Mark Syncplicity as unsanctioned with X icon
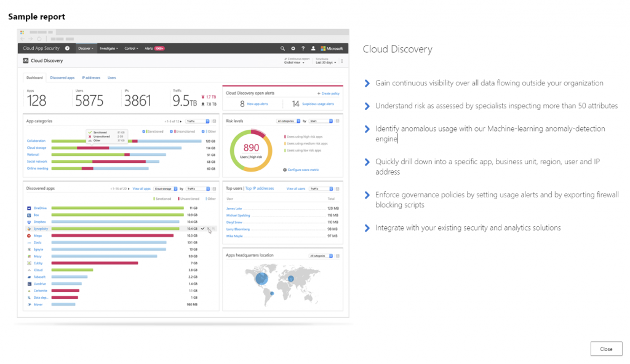The width and height of the screenshot is (630, 364). (208, 229)
